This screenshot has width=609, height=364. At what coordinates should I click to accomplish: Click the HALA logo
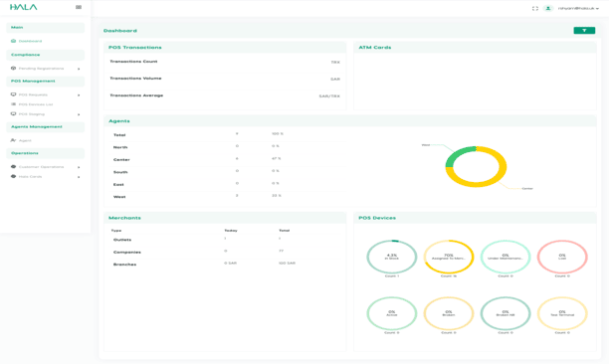click(x=23, y=7)
